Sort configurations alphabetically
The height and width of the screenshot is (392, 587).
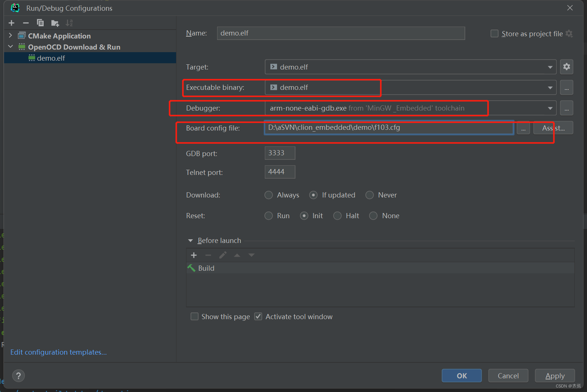[69, 23]
